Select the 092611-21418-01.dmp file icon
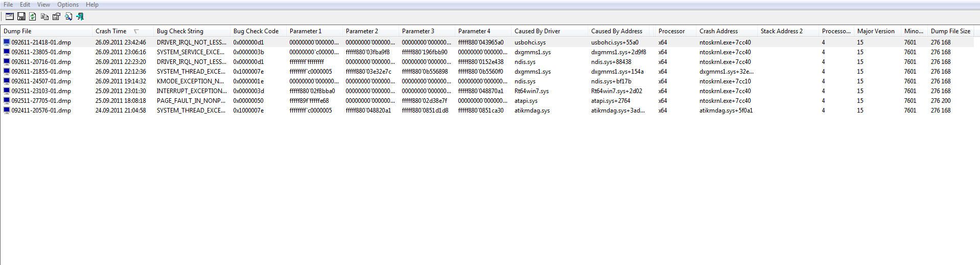The height and width of the screenshot is (265, 980). pyautogui.click(x=7, y=42)
